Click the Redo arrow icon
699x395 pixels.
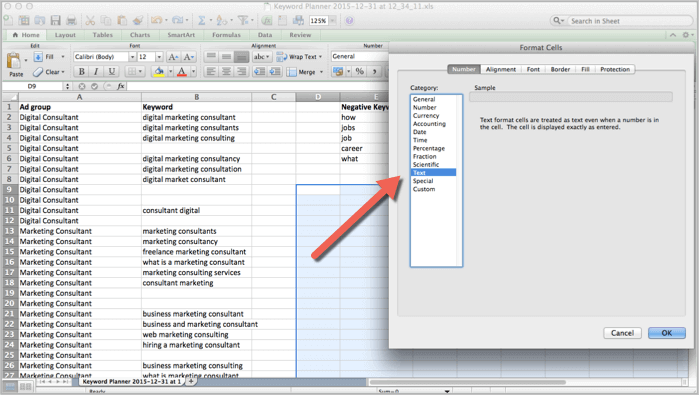pos(177,20)
